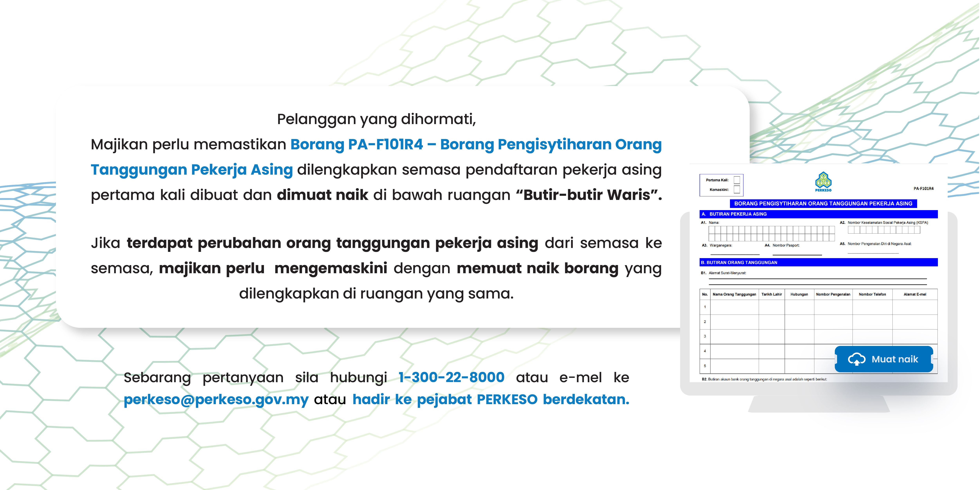This screenshot has height=490, width=980.
Task: Click Nama Orang Tanggungan column header
Action: (x=734, y=294)
